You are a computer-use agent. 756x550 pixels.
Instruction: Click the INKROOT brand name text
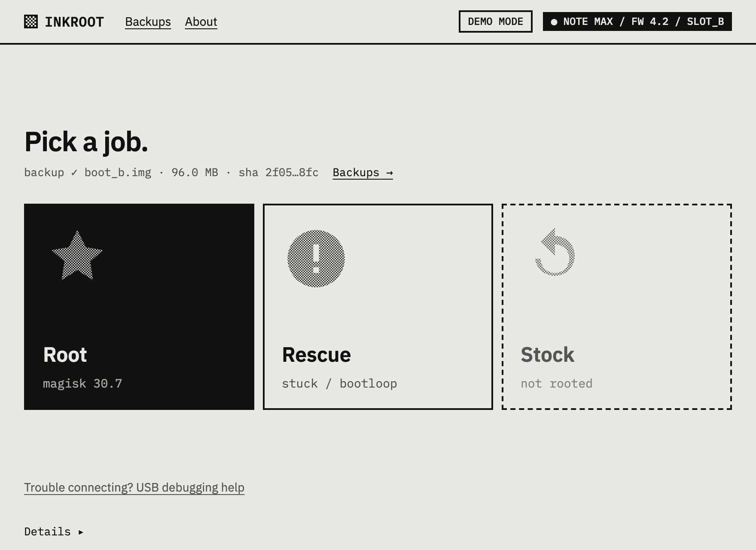tap(74, 22)
